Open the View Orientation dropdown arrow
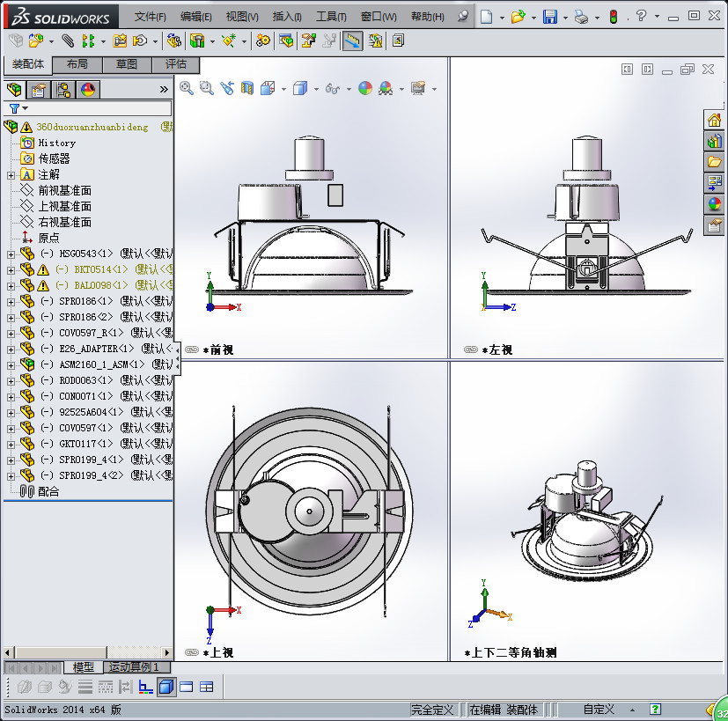728x721 pixels. click(x=283, y=89)
